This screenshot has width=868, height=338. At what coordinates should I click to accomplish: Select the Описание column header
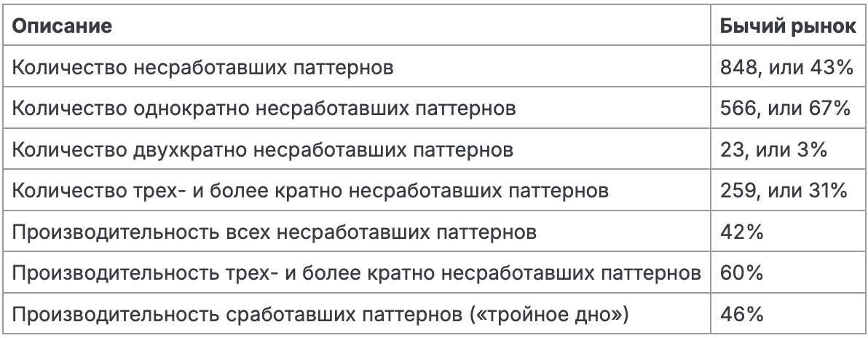click(x=357, y=25)
